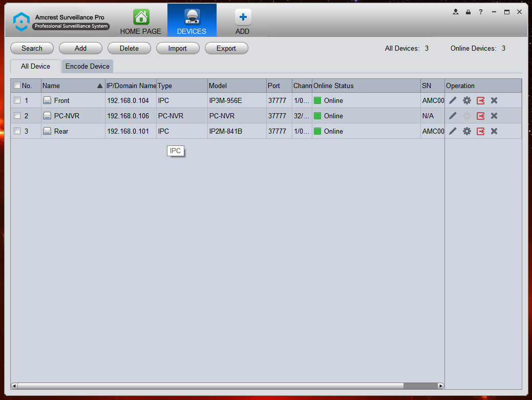Click the Delete button
This screenshot has height=400, width=532.
click(x=129, y=48)
